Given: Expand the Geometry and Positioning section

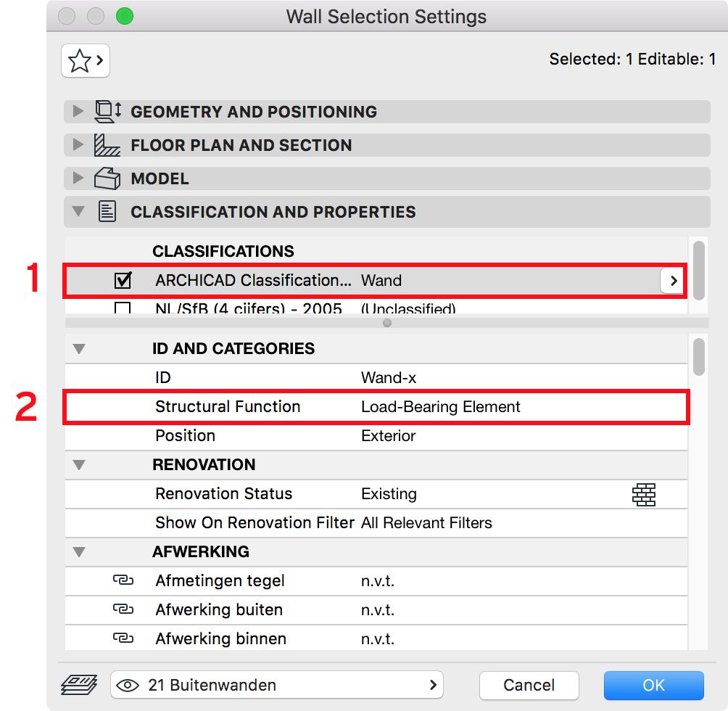Looking at the screenshot, I should (78, 112).
